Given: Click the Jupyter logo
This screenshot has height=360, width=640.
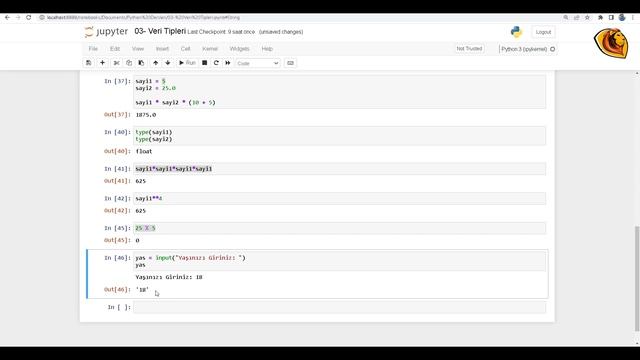Looking at the screenshot, I should (106, 31).
